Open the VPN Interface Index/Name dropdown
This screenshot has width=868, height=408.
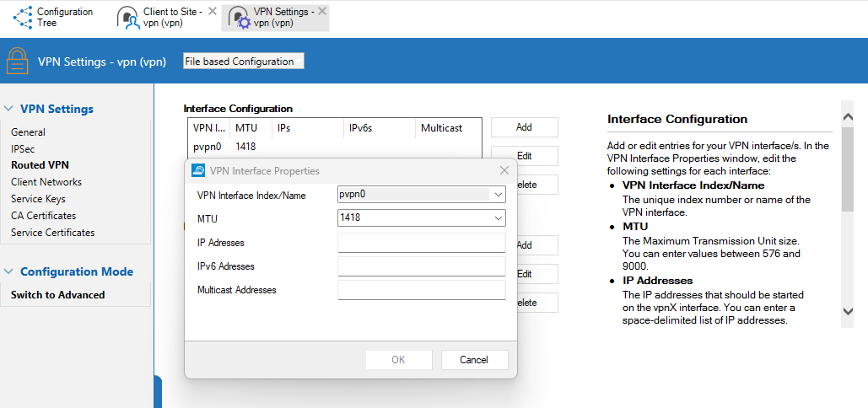[499, 195]
